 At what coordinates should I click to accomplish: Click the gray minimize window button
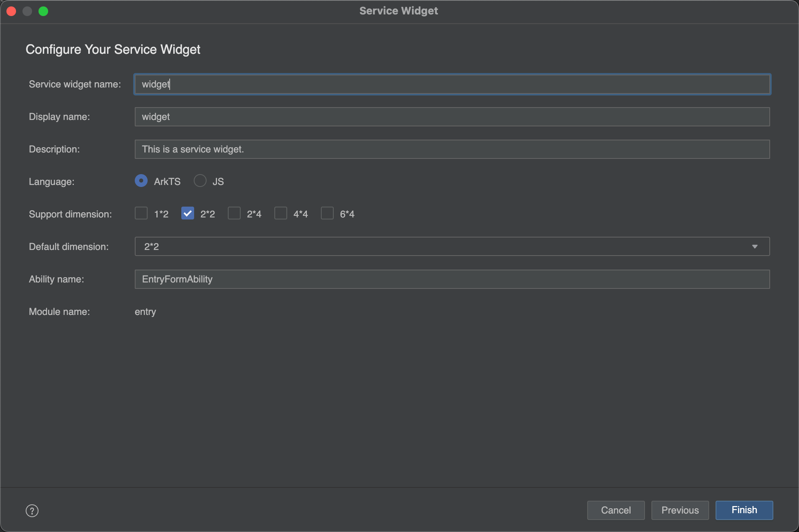27,11
